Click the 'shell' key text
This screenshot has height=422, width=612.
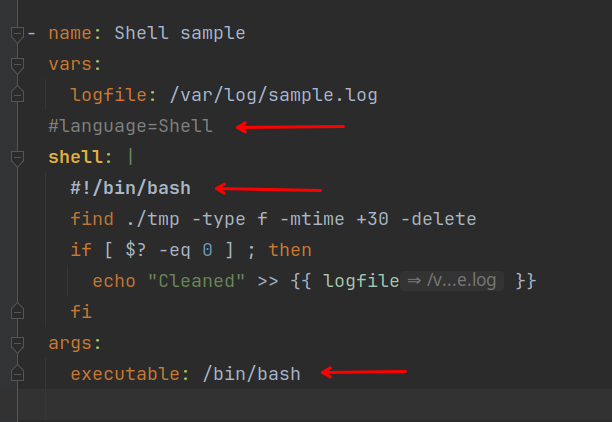click(75, 157)
